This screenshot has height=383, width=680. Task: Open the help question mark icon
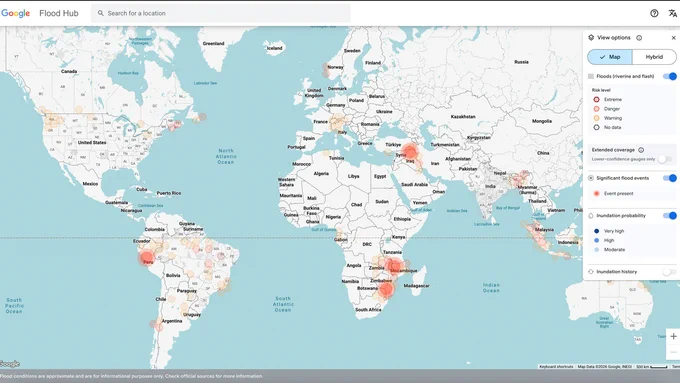[x=654, y=13]
